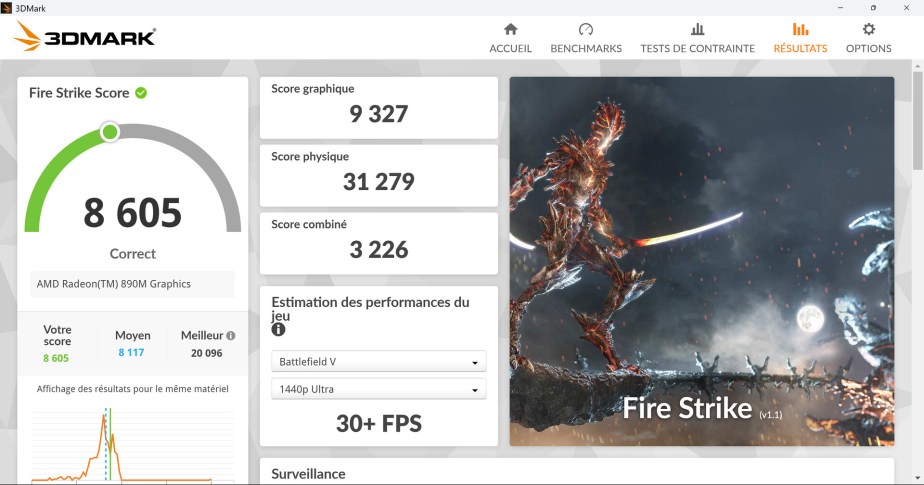Click the results distribution chart
Screen dimensions: 924x485
pos(120,441)
